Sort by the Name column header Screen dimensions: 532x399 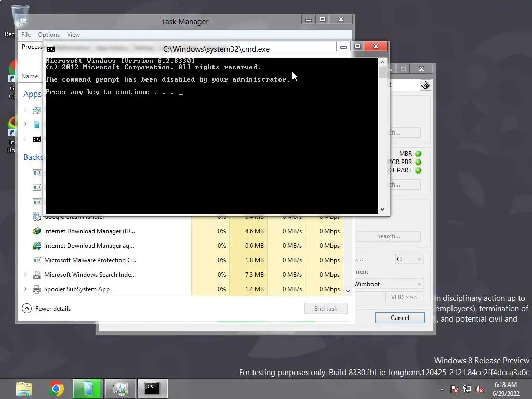coord(30,76)
